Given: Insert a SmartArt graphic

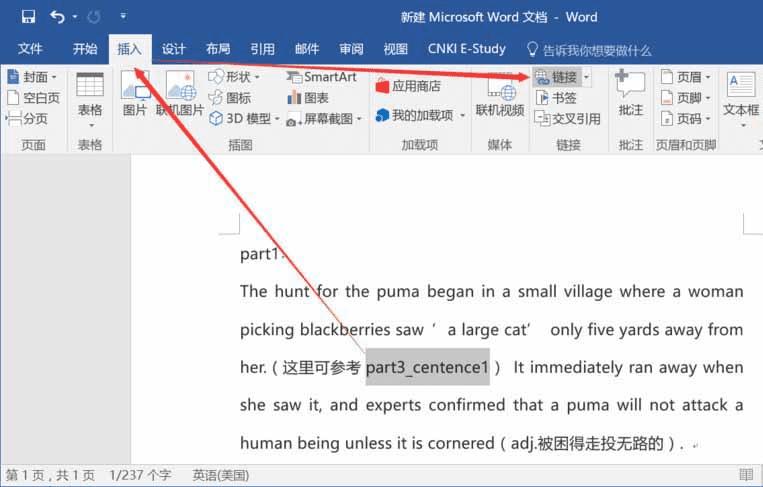Looking at the screenshot, I should [x=322, y=77].
